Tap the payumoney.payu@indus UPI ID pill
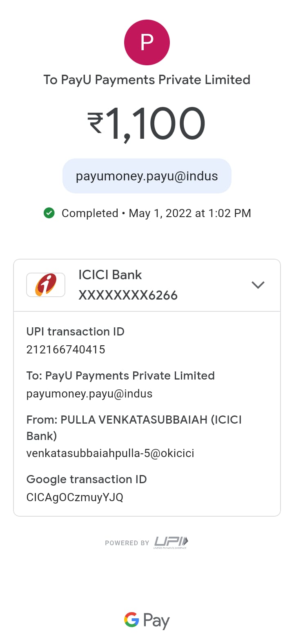 click(147, 176)
